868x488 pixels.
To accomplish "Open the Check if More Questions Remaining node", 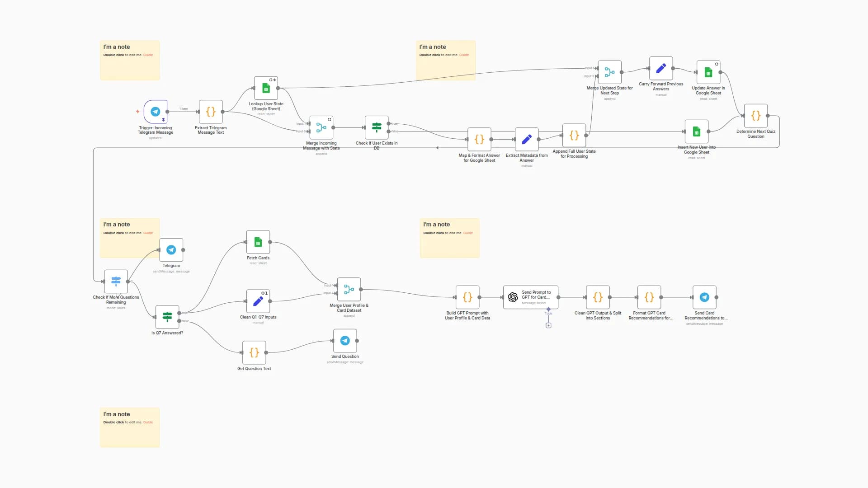I will click(115, 282).
